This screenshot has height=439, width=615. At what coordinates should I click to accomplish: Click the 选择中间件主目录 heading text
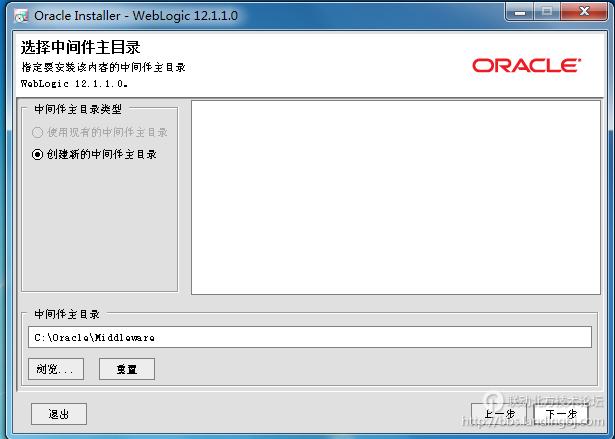80,47
